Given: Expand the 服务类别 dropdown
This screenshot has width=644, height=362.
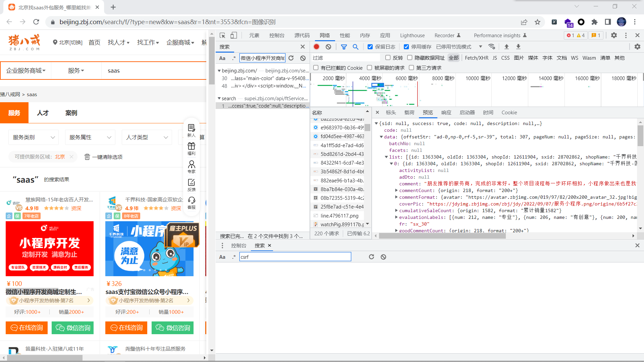Looking at the screenshot, I should tap(34, 137).
